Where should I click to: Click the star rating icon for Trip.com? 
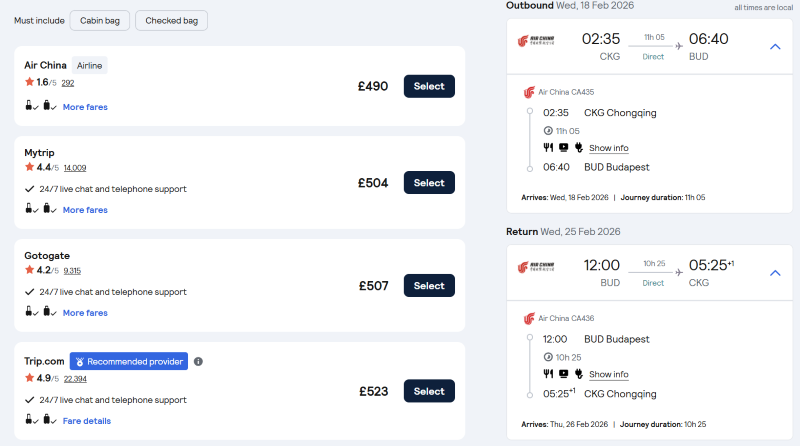(29, 378)
